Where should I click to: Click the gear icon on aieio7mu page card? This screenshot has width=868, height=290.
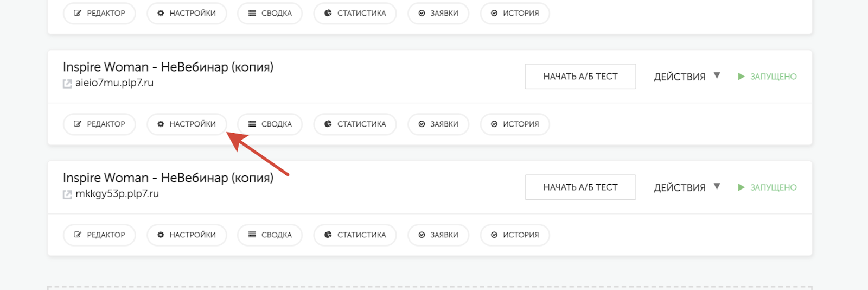click(161, 124)
